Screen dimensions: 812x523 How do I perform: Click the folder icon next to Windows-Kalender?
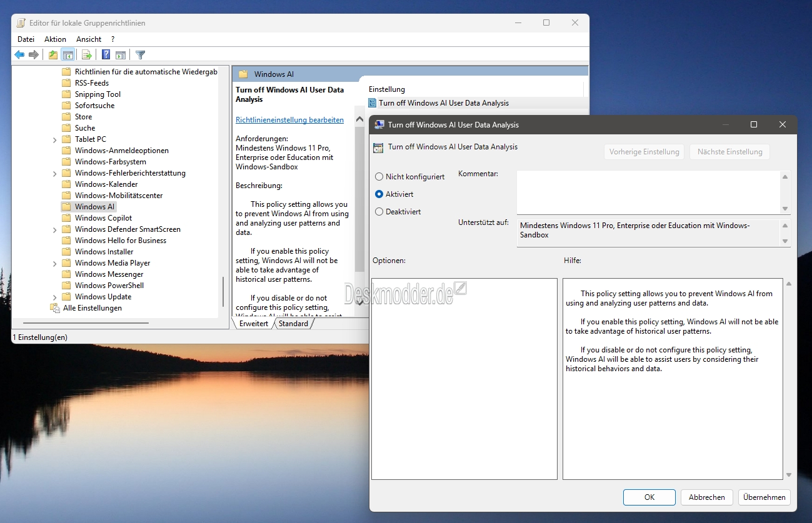66,184
